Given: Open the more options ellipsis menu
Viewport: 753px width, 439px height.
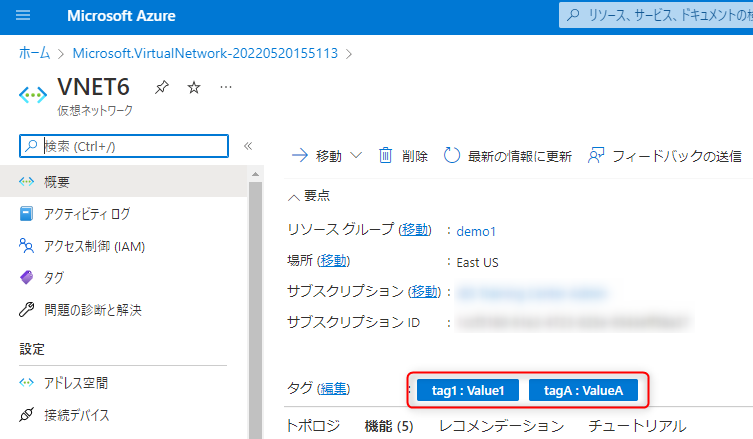Looking at the screenshot, I should coord(226,87).
